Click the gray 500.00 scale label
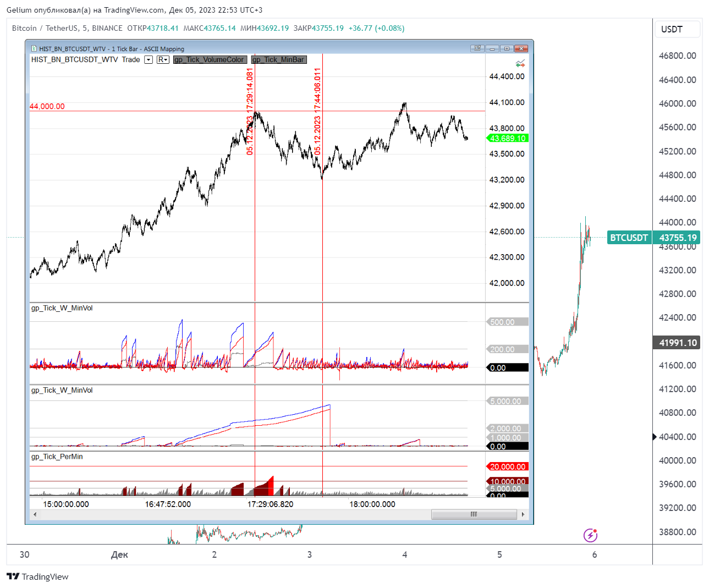Viewport: 709px width, 588px height. pos(508,322)
